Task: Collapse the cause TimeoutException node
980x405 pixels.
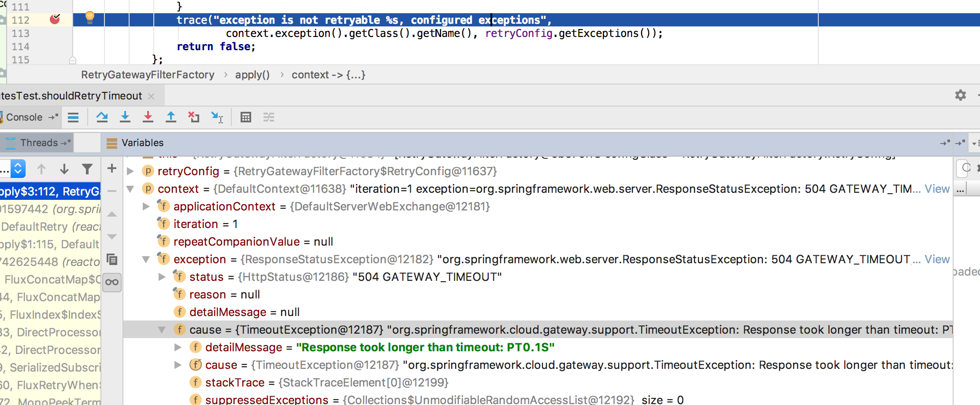Action: coord(162,329)
